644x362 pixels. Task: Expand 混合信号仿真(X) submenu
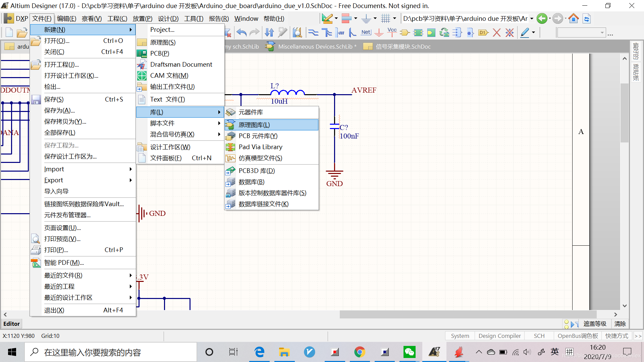click(180, 134)
